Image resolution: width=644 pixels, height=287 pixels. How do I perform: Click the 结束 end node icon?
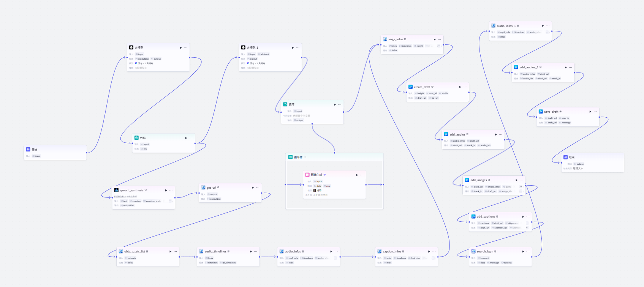(565, 157)
